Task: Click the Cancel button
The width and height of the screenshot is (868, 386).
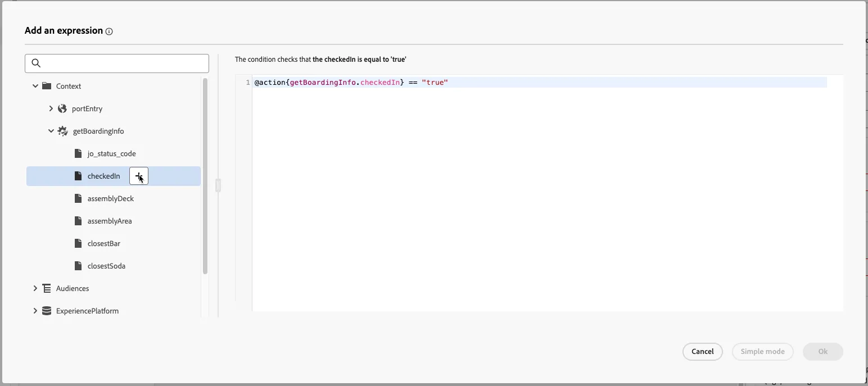Action: (x=703, y=352)
